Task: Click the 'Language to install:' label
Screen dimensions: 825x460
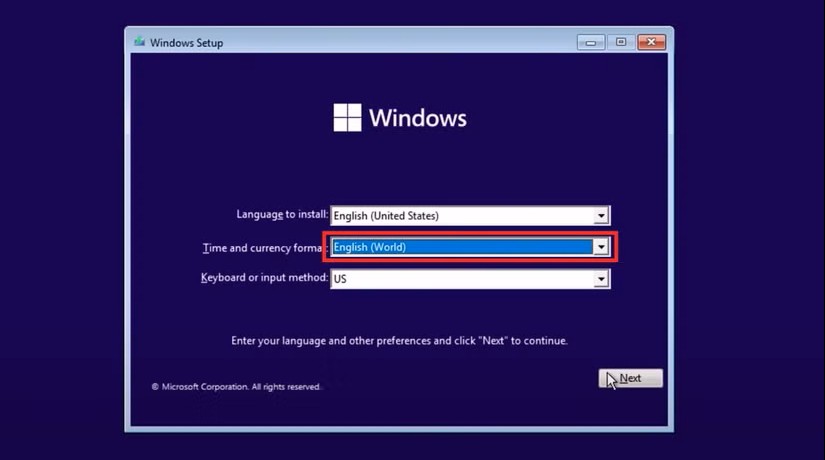Action: point(282,214)
